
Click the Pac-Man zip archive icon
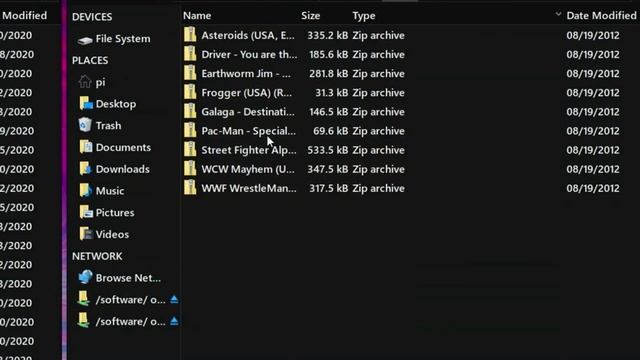click(190, 131)
